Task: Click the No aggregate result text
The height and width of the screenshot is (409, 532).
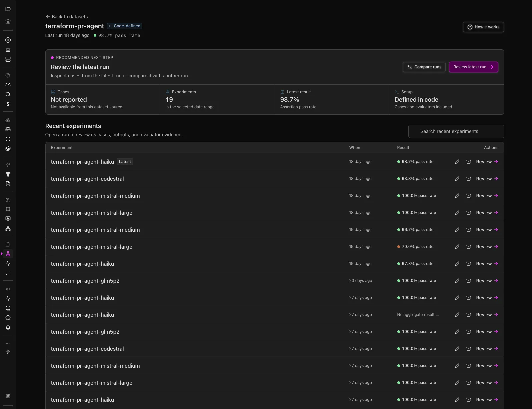Action: point(418,315)
